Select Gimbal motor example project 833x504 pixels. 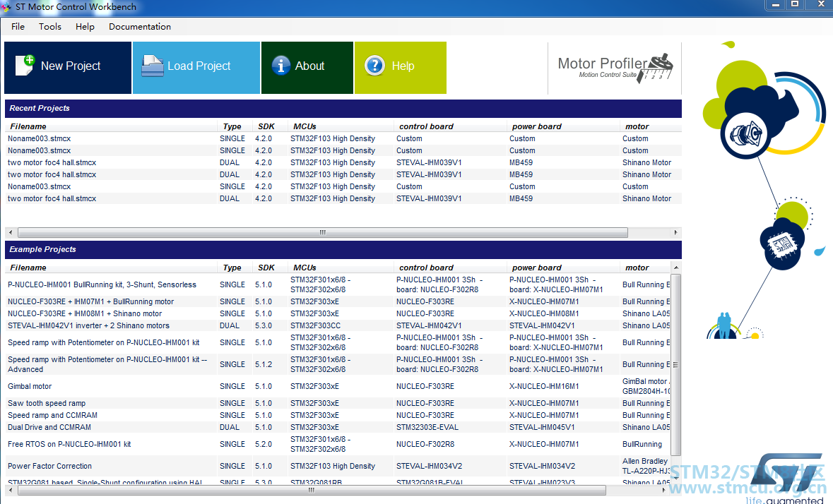(338, 386)
